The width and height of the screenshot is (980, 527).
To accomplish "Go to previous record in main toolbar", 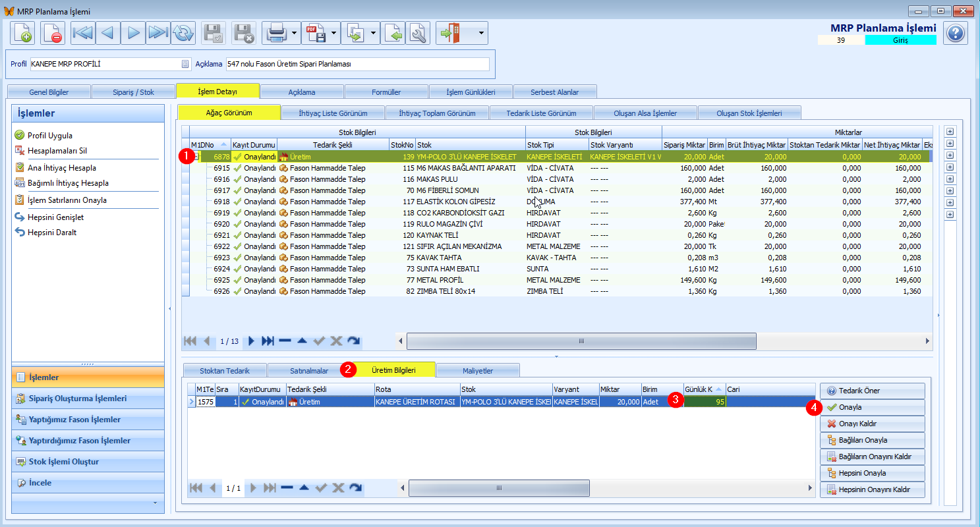I will coord(107,32).
